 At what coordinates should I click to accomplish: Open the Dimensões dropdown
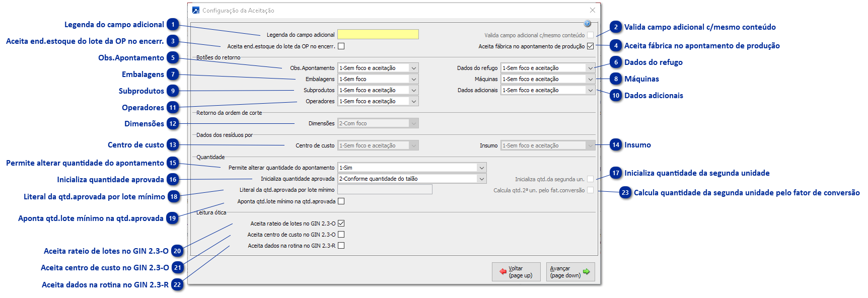coord(378,123)
